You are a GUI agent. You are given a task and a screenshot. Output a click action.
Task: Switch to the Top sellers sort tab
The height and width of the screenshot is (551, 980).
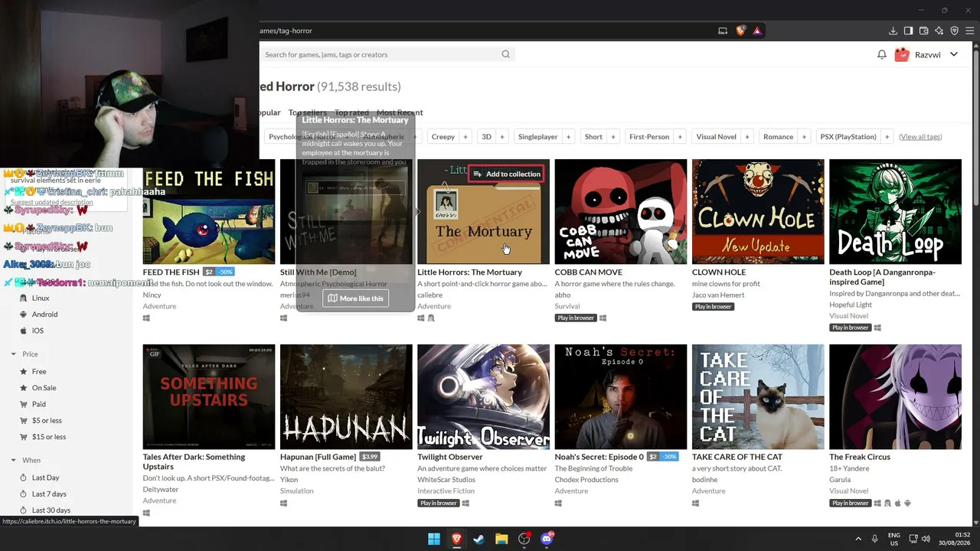(308, 112)
